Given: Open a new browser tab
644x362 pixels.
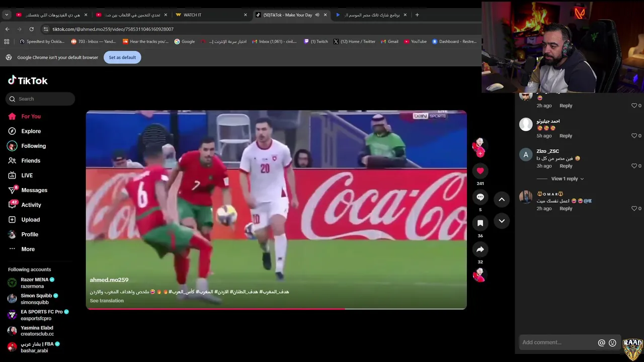Looking at the screenshot, I should (417, 15).
